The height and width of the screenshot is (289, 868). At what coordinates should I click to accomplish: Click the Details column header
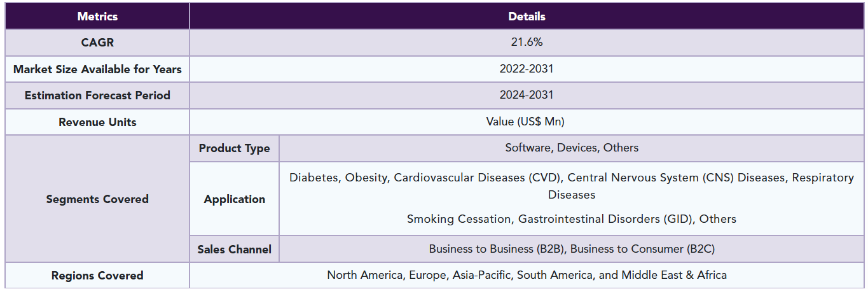point(527,17)
